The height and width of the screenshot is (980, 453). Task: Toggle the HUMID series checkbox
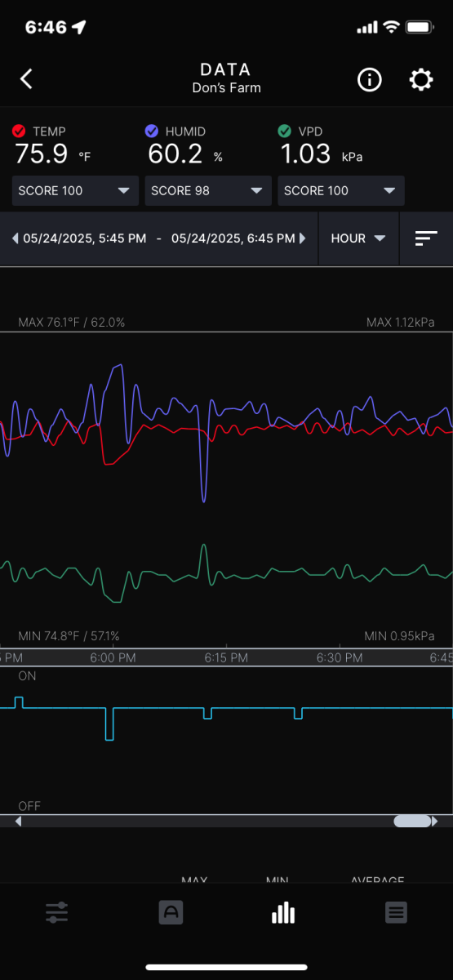pyautogui.click(x=151, y=131)
